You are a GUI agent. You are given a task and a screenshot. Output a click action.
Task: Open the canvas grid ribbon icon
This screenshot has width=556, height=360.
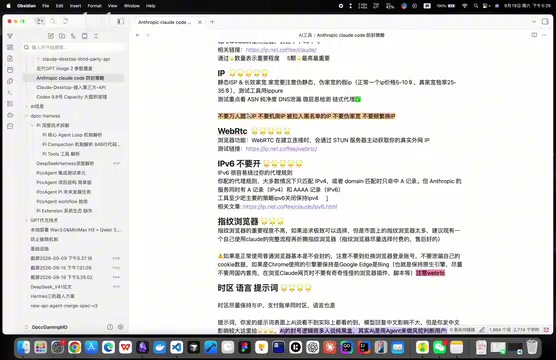pos(10,47)
